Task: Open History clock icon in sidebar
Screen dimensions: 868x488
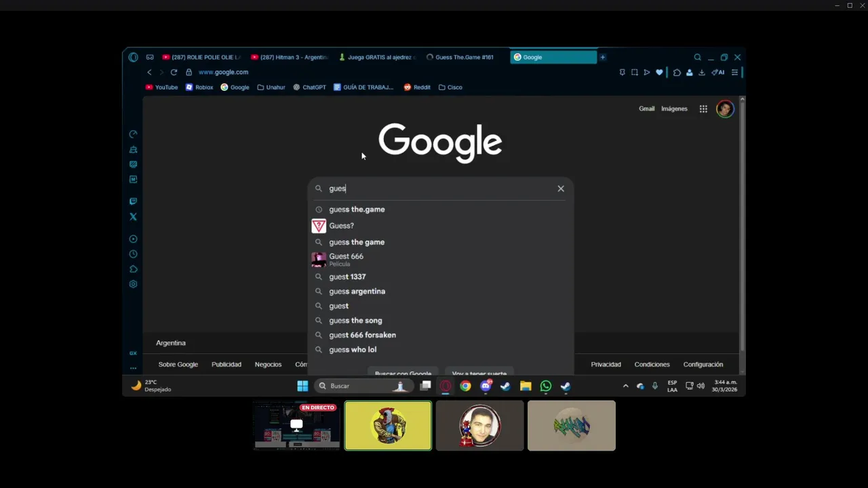Action: (133, 254)
